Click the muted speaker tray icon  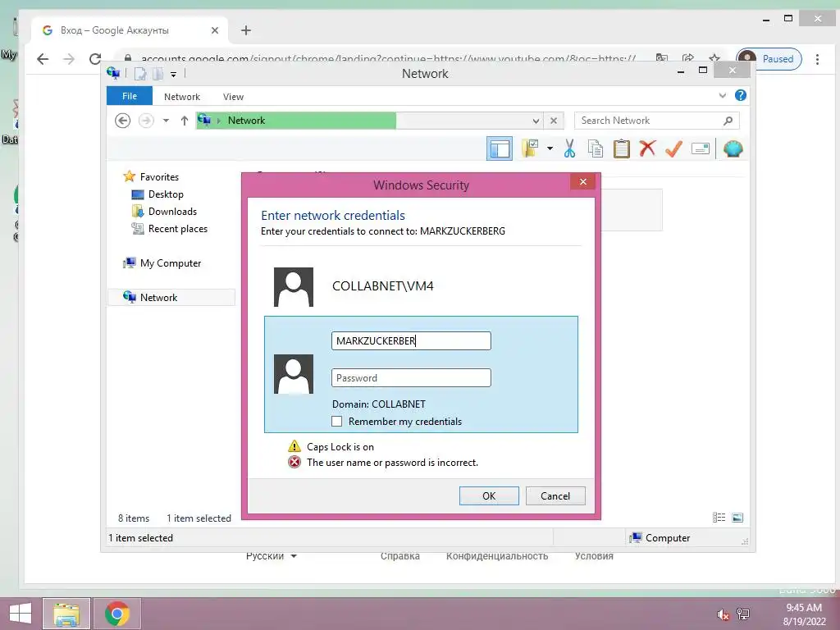724,614
